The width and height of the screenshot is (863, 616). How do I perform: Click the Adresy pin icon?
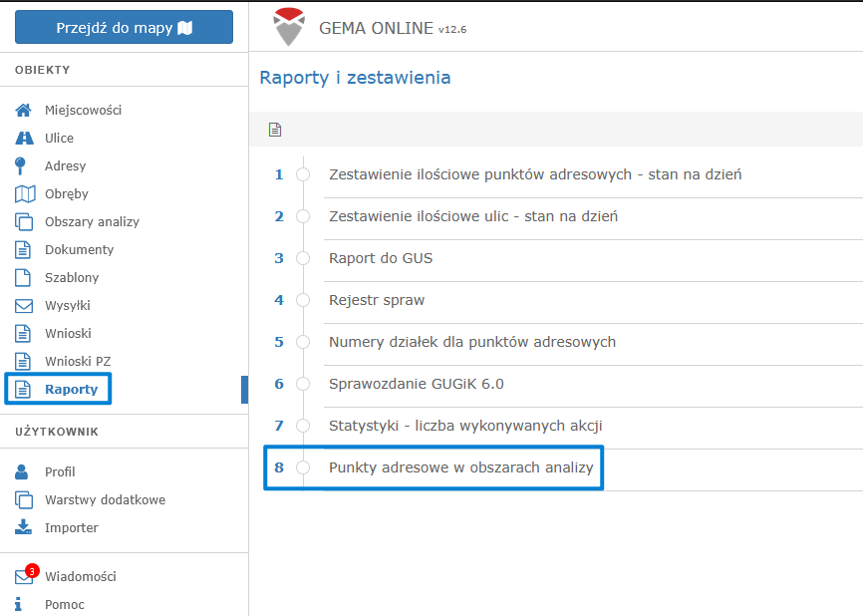click(20, 165)
